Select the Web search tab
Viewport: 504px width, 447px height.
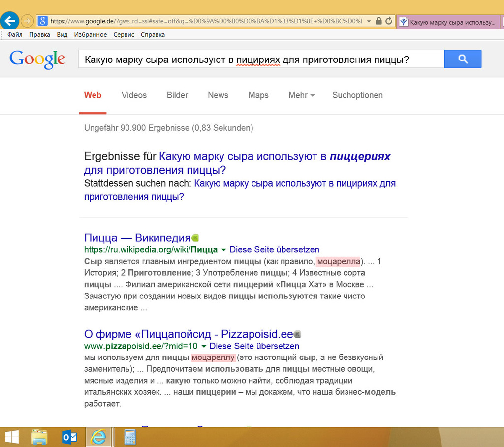(93, 95)
